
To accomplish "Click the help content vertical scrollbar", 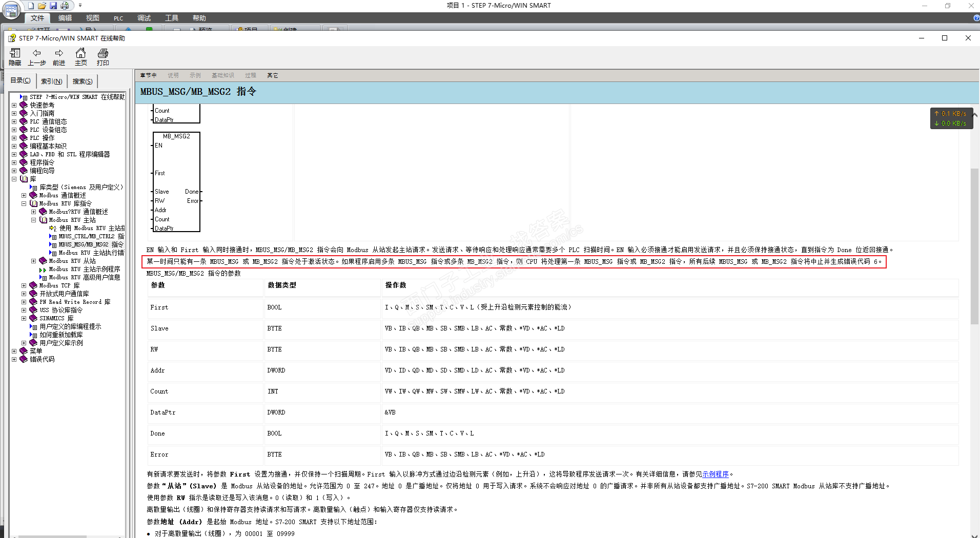I will point(974,246).
